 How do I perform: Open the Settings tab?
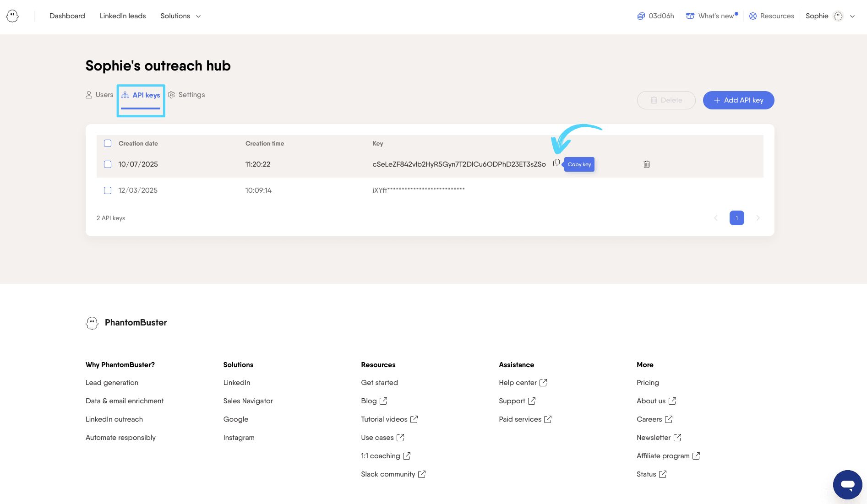[186, 95]
